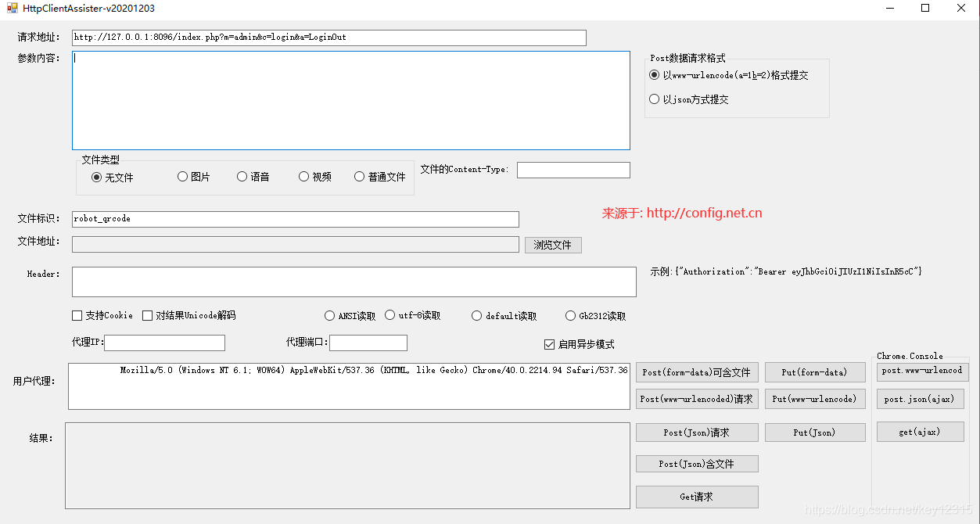980x524 pixels.
Task: Select the utf-8读取 encoding option
Action: tap(389, 315)
